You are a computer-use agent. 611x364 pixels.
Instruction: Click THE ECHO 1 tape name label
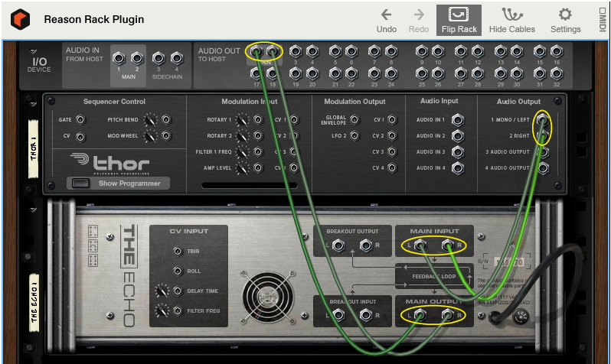[34, 303]
